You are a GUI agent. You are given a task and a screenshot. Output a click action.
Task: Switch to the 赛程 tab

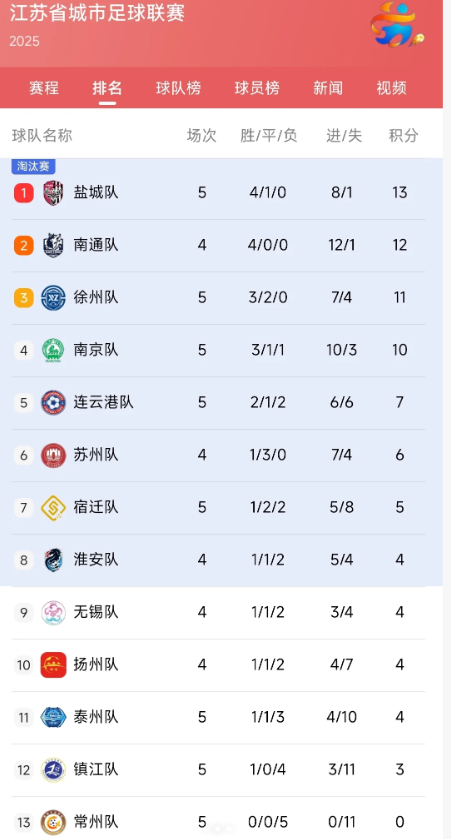44,88
